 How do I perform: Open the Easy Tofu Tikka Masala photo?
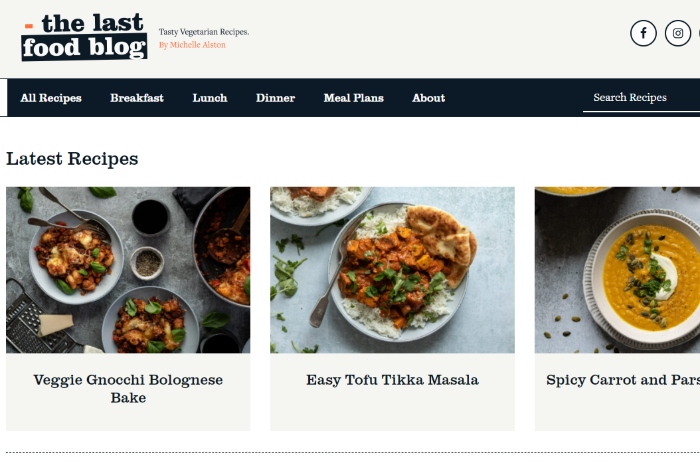pyautogui.click(x=392, y=269)
